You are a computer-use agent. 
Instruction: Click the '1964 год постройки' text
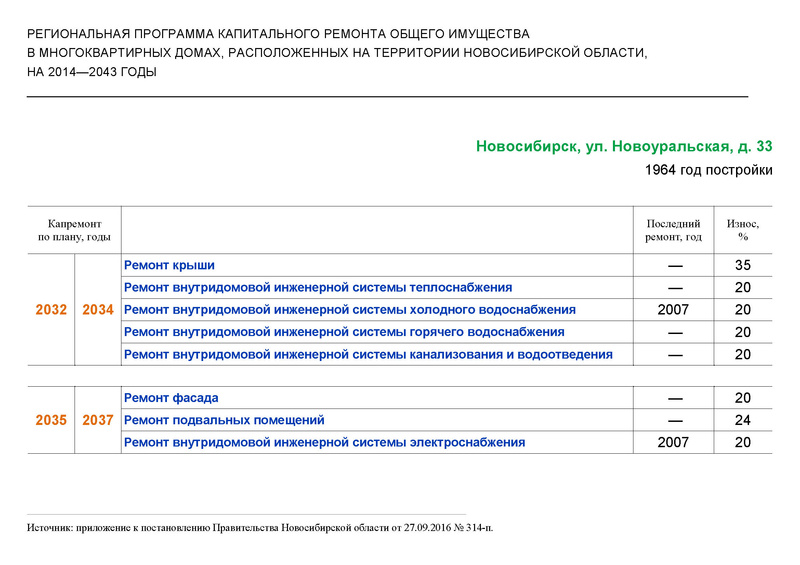tap(709, 170)
